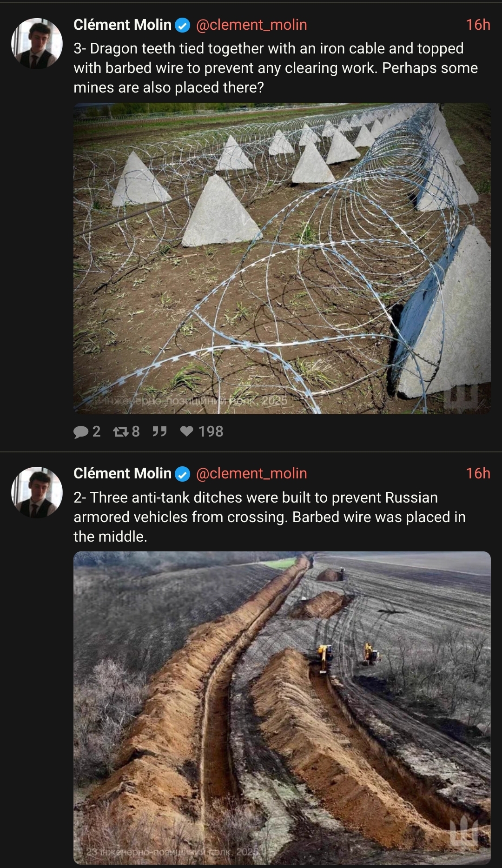Screen dimensions: 502x868
Task: Tap verified badge on first post
Action: point(183,25)
